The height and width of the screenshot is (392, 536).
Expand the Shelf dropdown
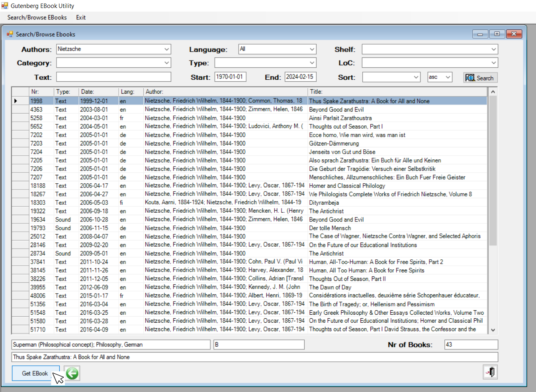[494, 49]
